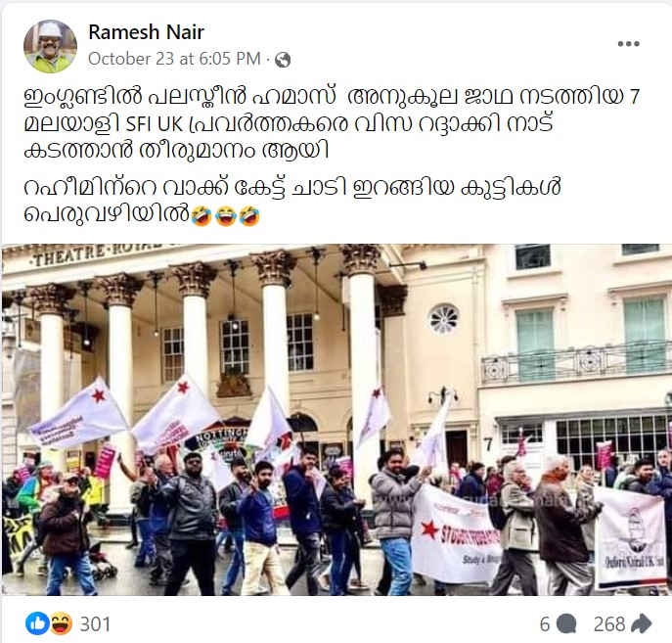Click the comment bubble icon

566,624
